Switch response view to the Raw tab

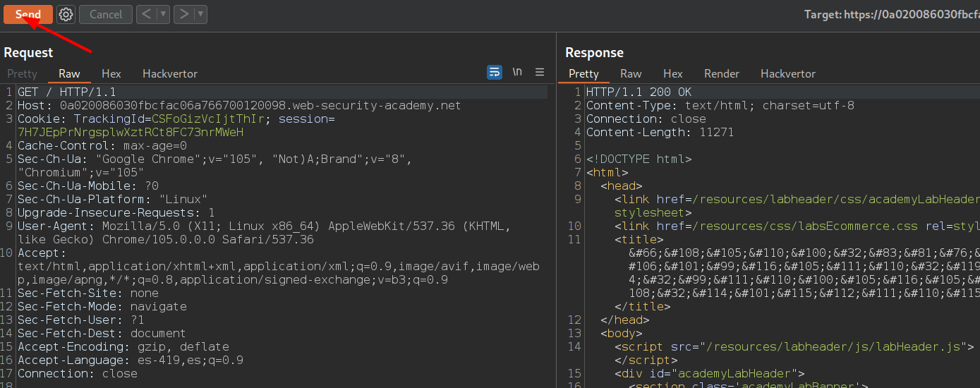pyautogui.click(x=631, y=73)
